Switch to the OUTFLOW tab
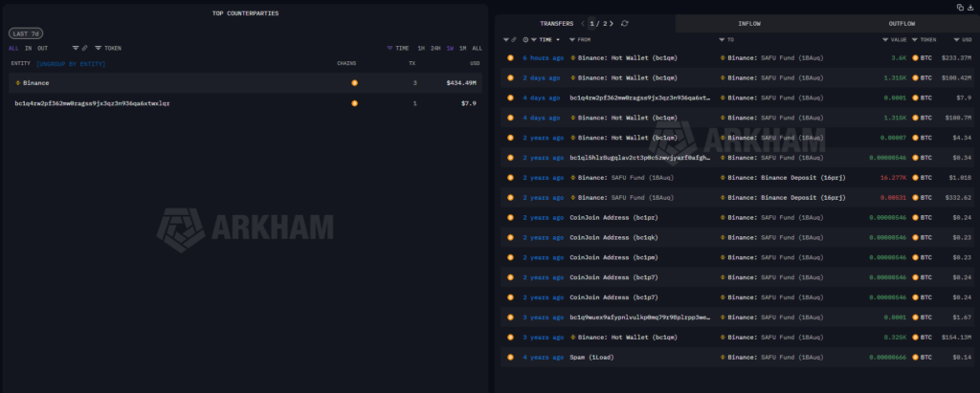Viewport: 980px width, 393px height. coord(901,23)
